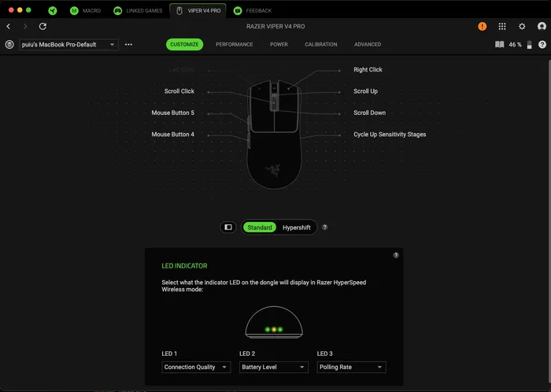Open LED Indicator panel help icon

[x=396, y=255]
